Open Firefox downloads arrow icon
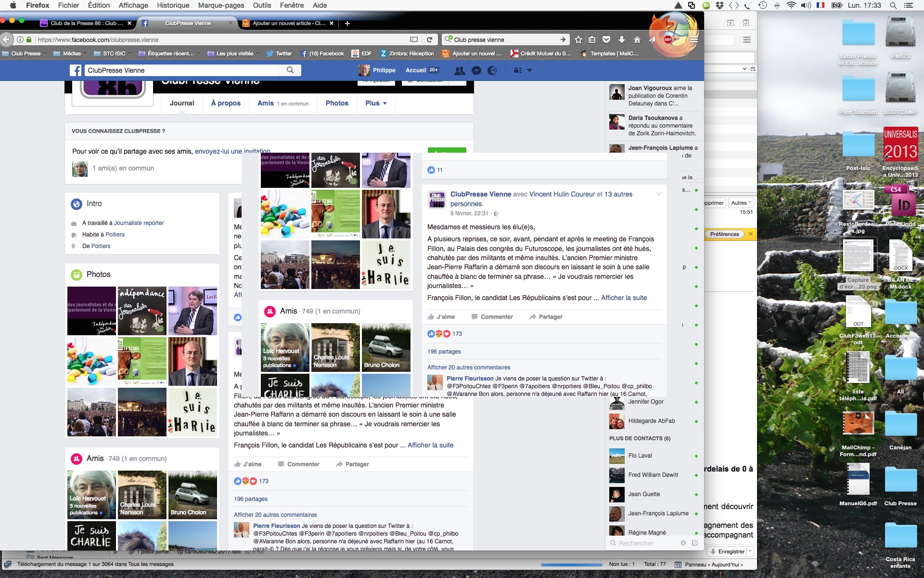 click(x=621, y=39)
